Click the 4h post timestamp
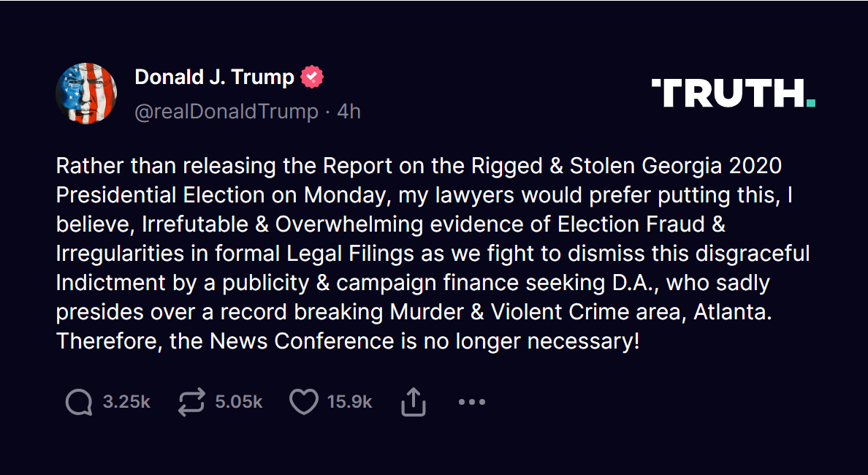This screenshot has width=868, height=475. [x=349, y=111]
